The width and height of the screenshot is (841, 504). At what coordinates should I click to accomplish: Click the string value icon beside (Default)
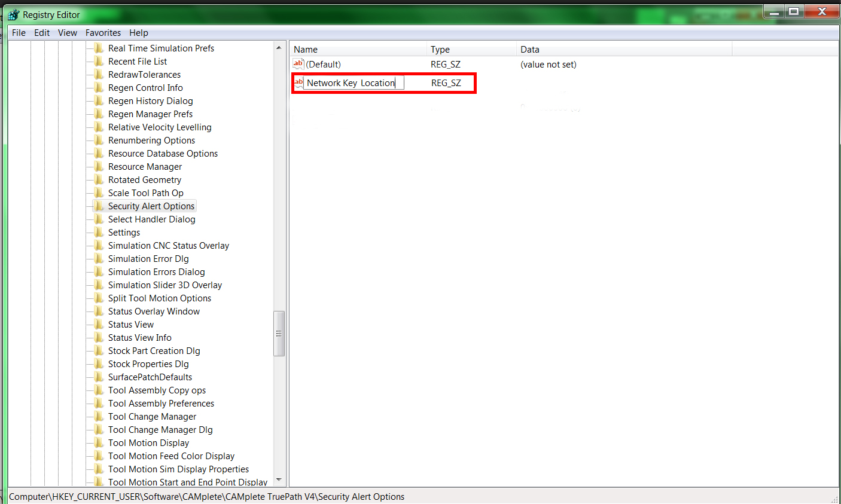(298, 64)
